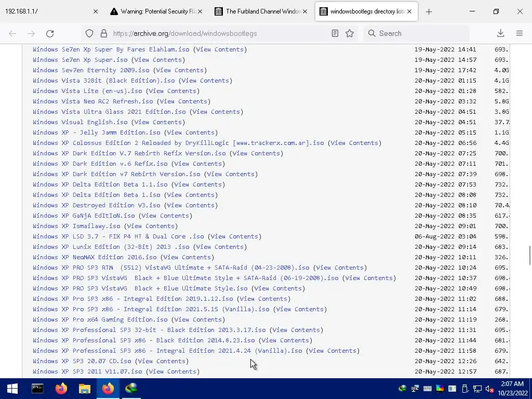Image resolution: width=532 pixels, height=399 pixels.
Task: Go back to the previous page
Action: pyautogui.click(x=12, y=33)
